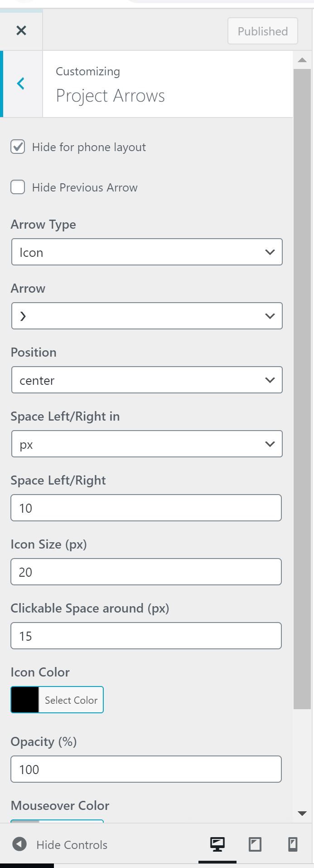Select the Icon Size input field

coord(145,572)
